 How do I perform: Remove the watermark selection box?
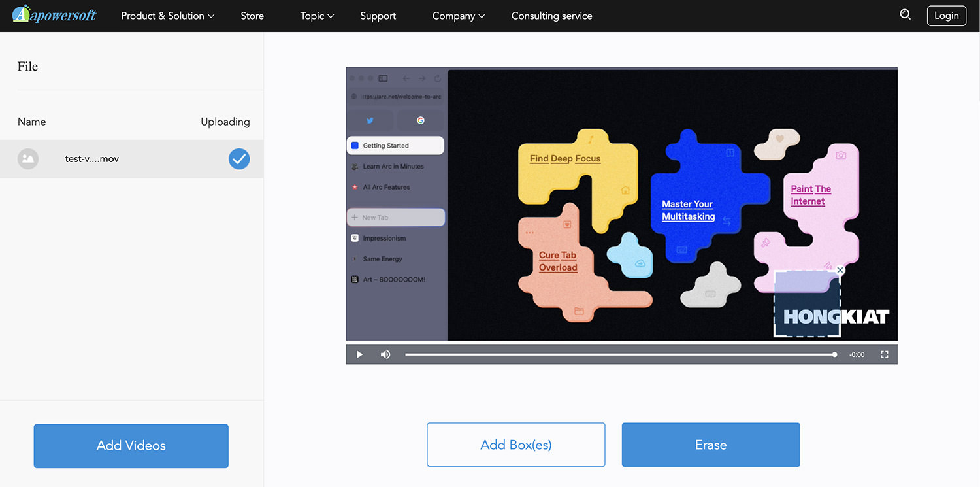coord(840,270)
